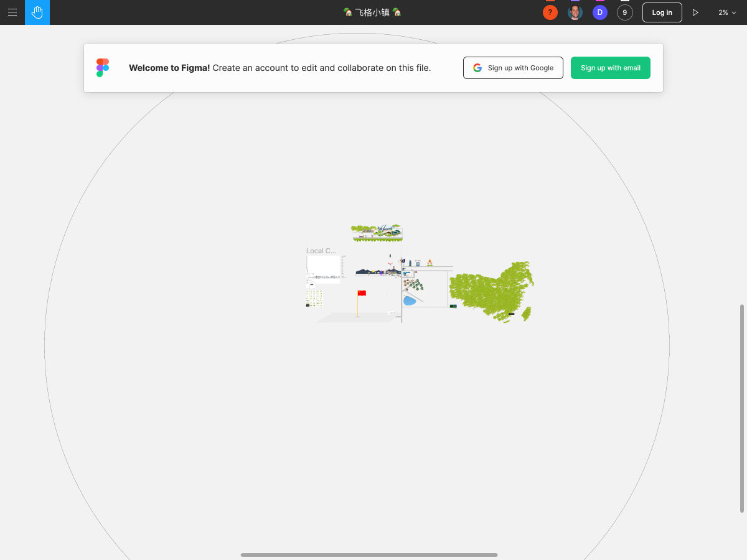
Task: Sign up with Google
Action: tap(513, 68)
